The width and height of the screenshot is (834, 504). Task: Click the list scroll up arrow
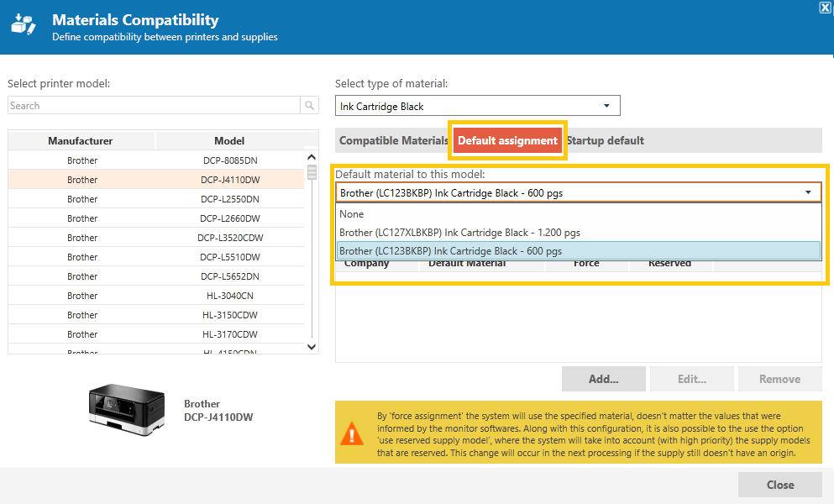pyautogui.click(x=312, y=157)
